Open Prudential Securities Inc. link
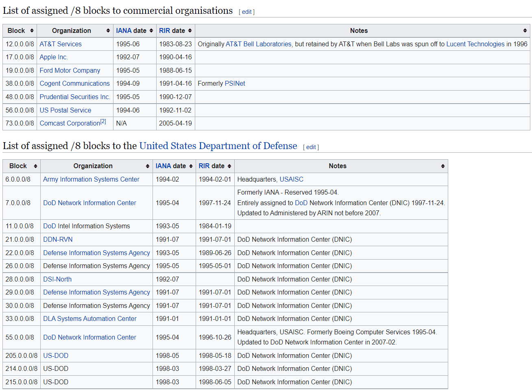 coord(75,97)
